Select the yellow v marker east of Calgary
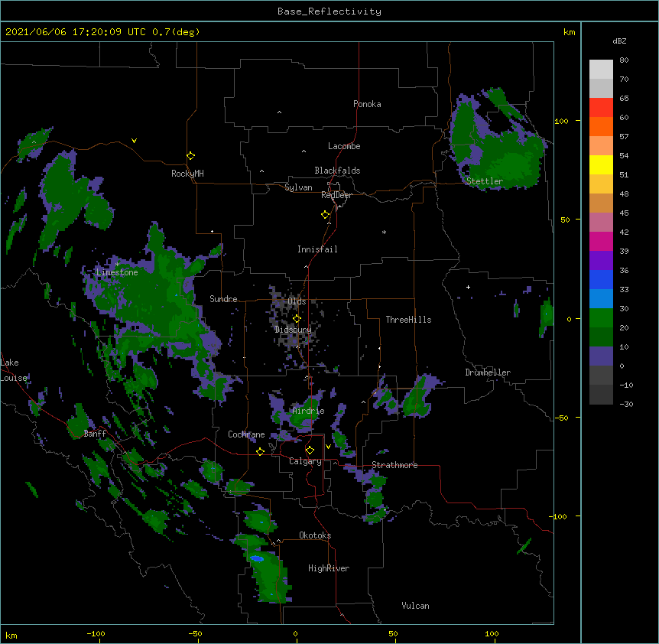Screen dimensions: 659x644 328,447
